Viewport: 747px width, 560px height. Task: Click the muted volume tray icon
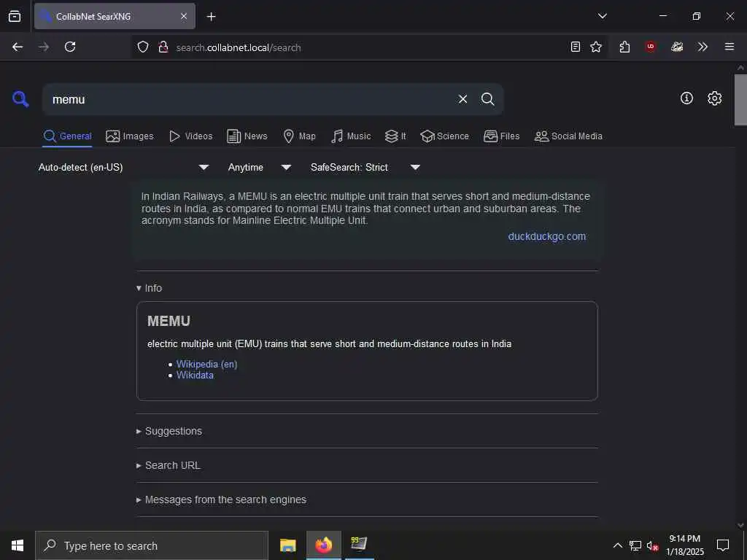tap(652, 545)
